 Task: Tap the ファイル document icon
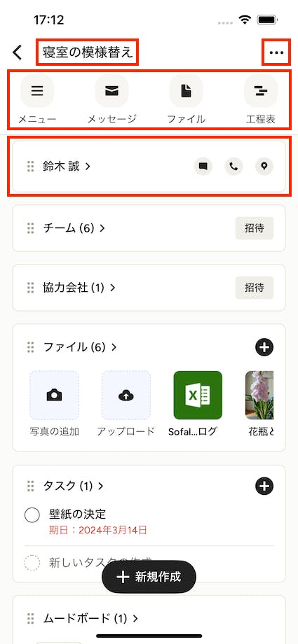point(186,91)
